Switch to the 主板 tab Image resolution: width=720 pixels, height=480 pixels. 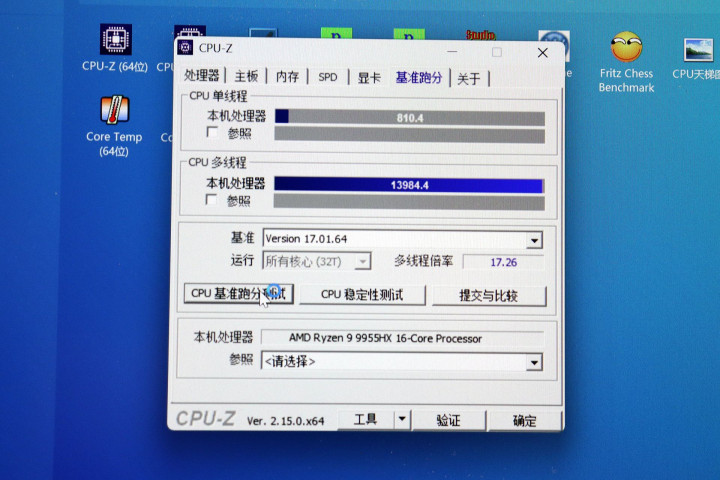[246, 76]
